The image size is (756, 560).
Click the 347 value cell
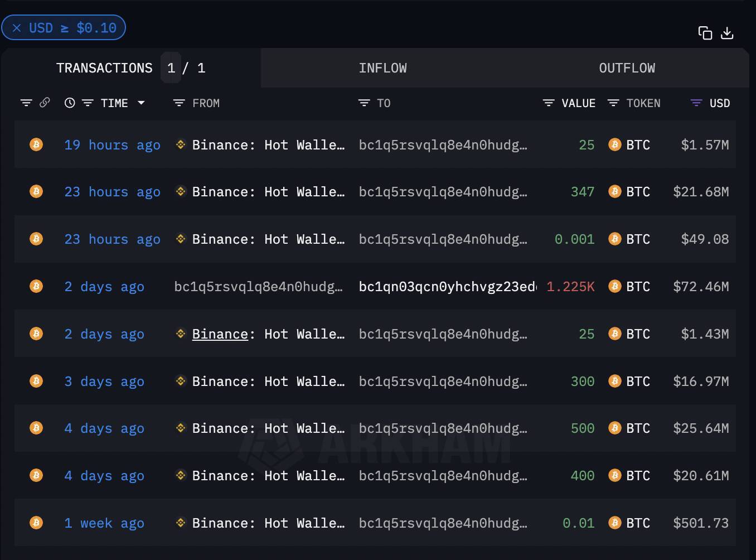point(583,192)
